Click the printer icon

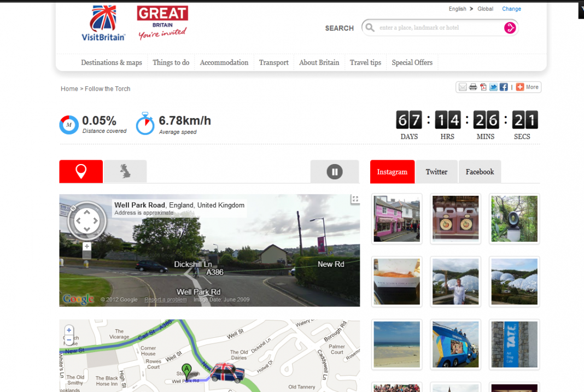pyautogui.click(x=473, y=87)
